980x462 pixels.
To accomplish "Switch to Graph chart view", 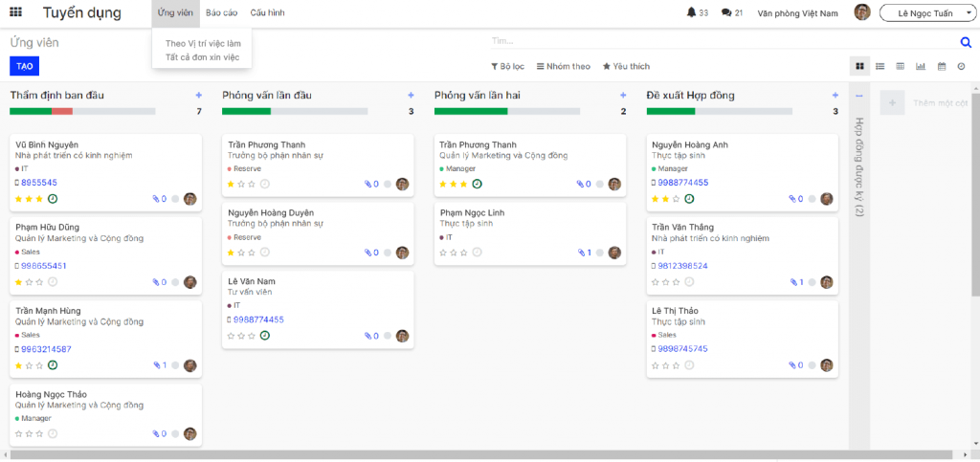I will 921,66.
